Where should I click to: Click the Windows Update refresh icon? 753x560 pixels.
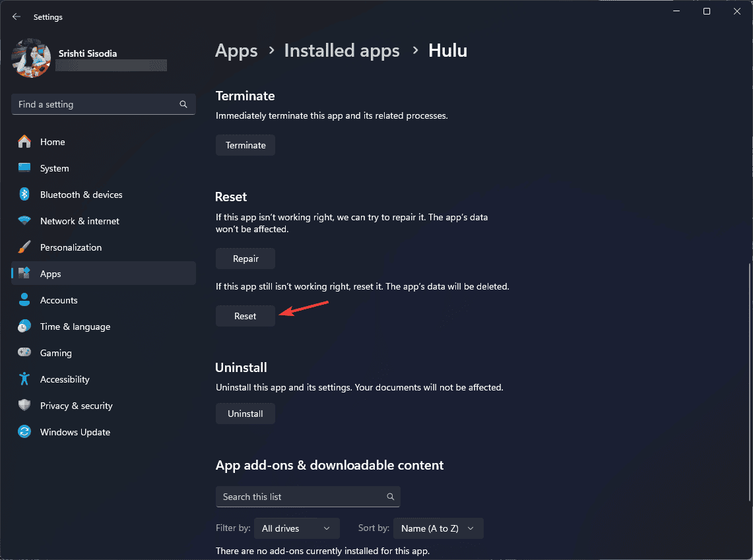(24, 432)
